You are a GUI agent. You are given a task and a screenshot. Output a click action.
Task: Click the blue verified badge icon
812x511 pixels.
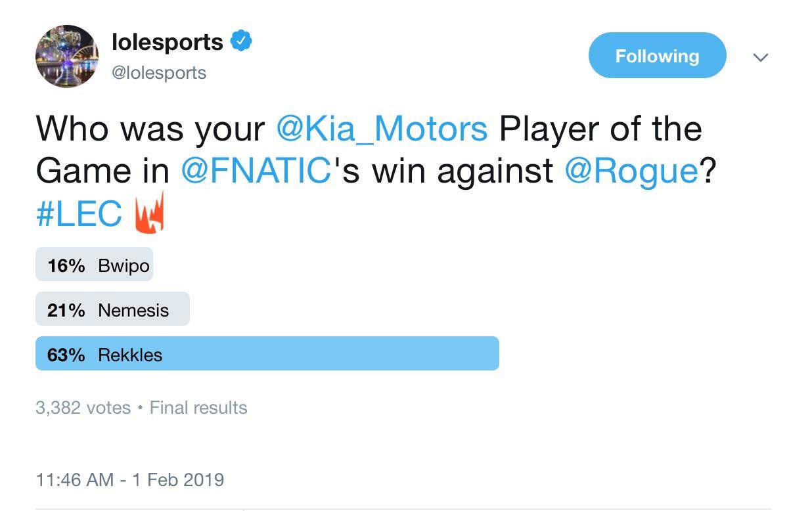[241, 42]
